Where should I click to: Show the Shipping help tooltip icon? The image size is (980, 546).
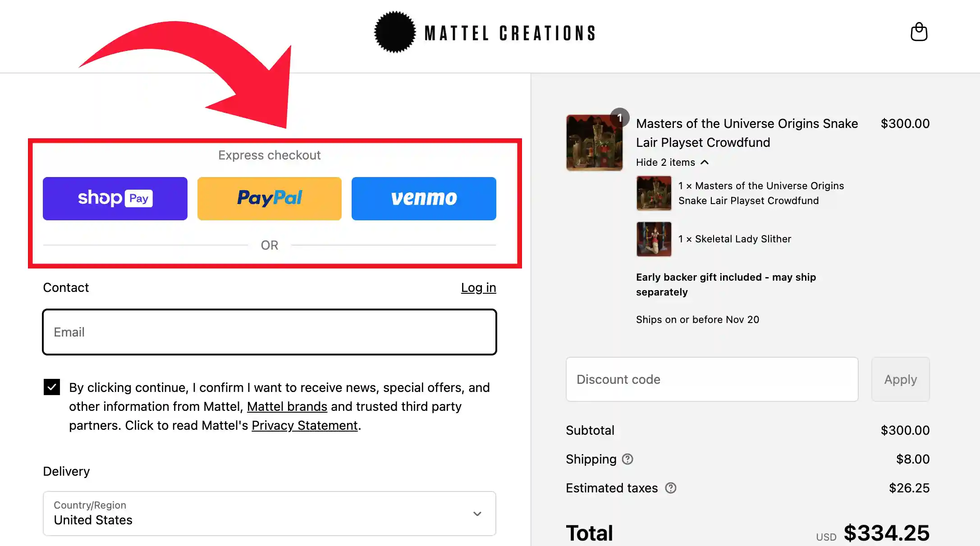(627, 459)
